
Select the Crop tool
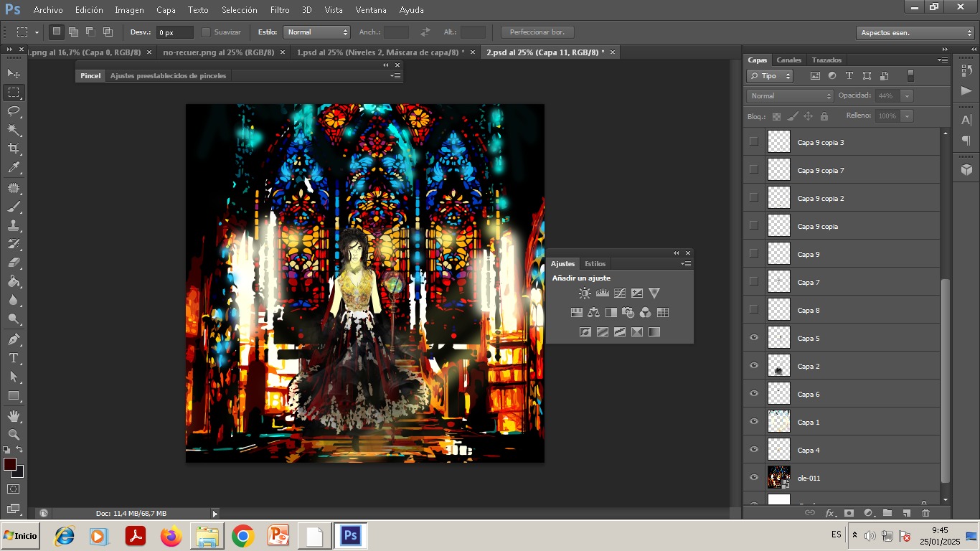tap(14, 149)
